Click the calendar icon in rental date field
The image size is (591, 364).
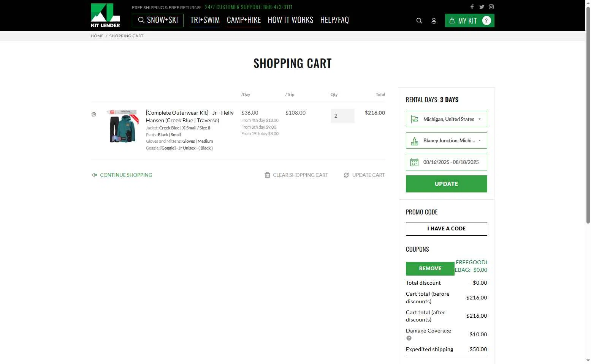click(414, 162)
